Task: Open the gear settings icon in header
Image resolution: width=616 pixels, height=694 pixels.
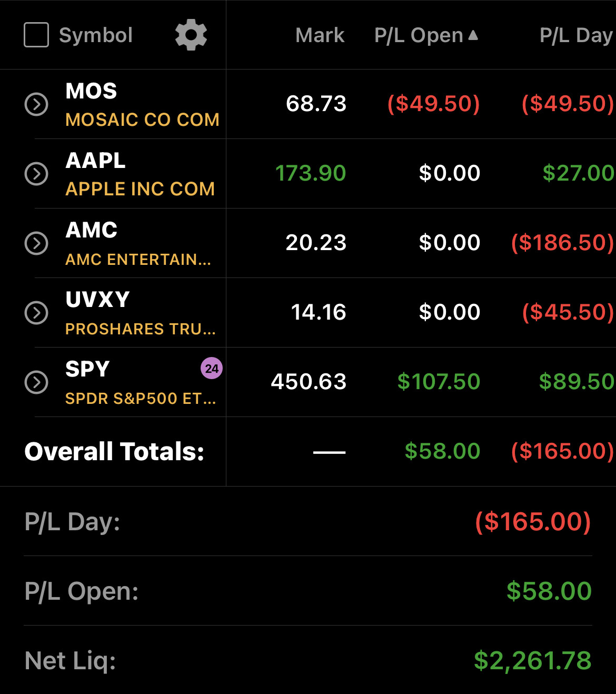Action: pyautogui.click(x=191, y=35)
